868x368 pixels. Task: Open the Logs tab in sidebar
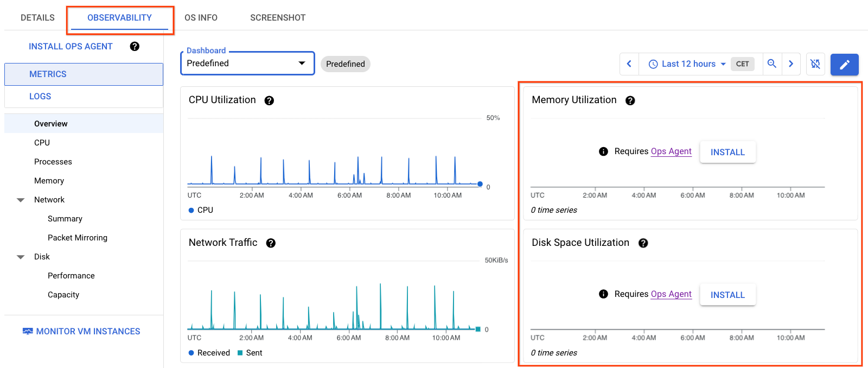(x=40, y=97)
